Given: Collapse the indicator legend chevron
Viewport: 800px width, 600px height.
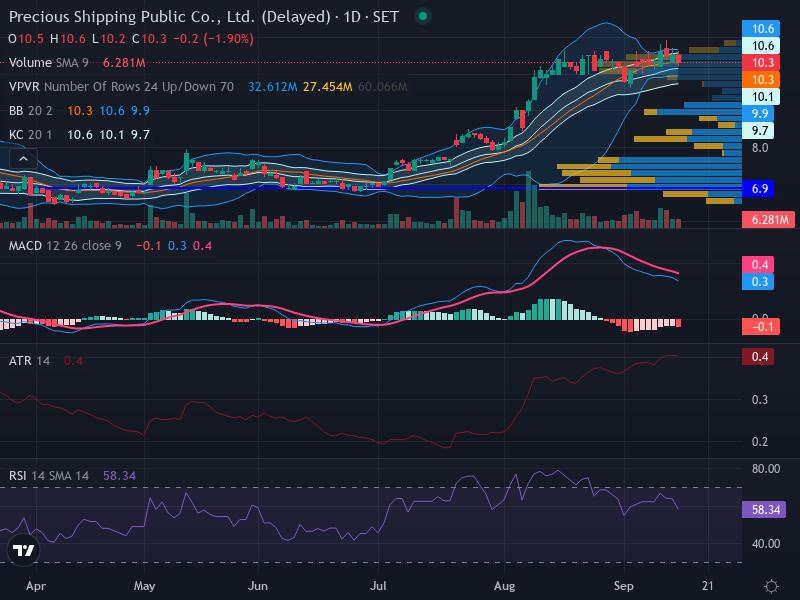Looking at the screenshot, I should pos(23,159).
